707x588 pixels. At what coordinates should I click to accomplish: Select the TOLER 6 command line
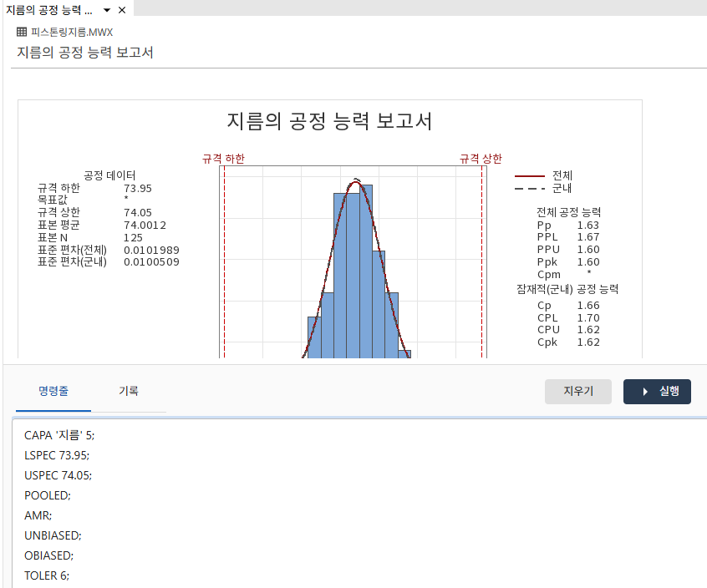click(45, 575)
